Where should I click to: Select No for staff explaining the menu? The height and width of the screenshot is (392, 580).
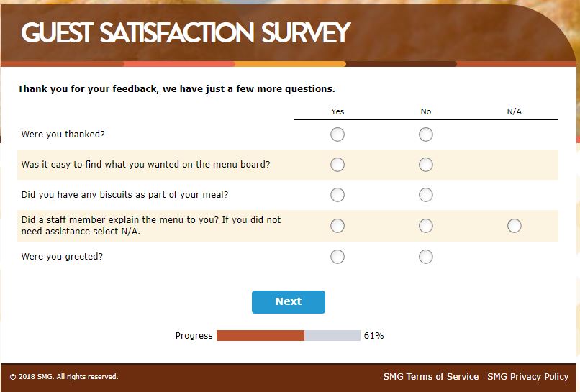coord(426,226)
